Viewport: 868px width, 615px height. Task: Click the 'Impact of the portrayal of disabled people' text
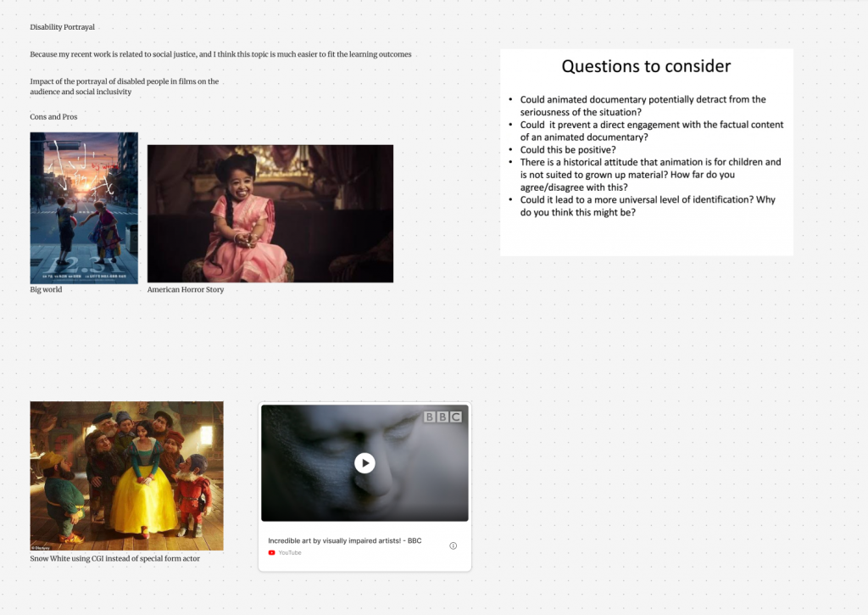(125, 87)
